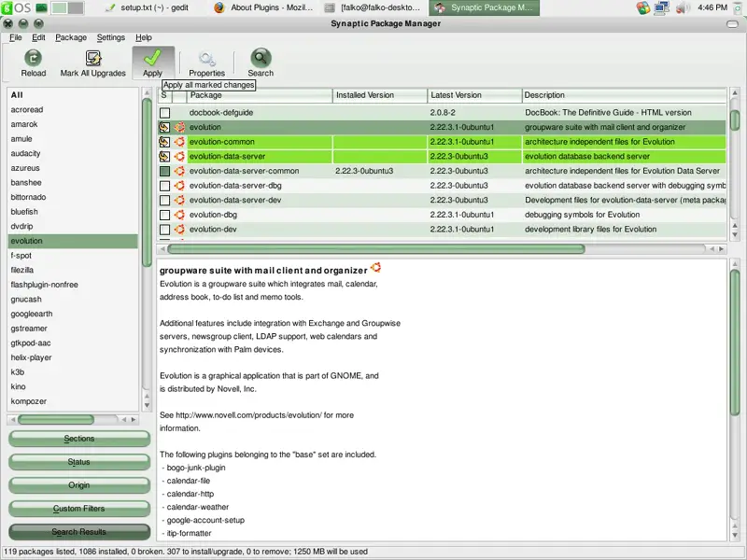Check the evolution-data-server-dbg checkbox
Screen dimensions: 747x560
[x=165, y=186]
